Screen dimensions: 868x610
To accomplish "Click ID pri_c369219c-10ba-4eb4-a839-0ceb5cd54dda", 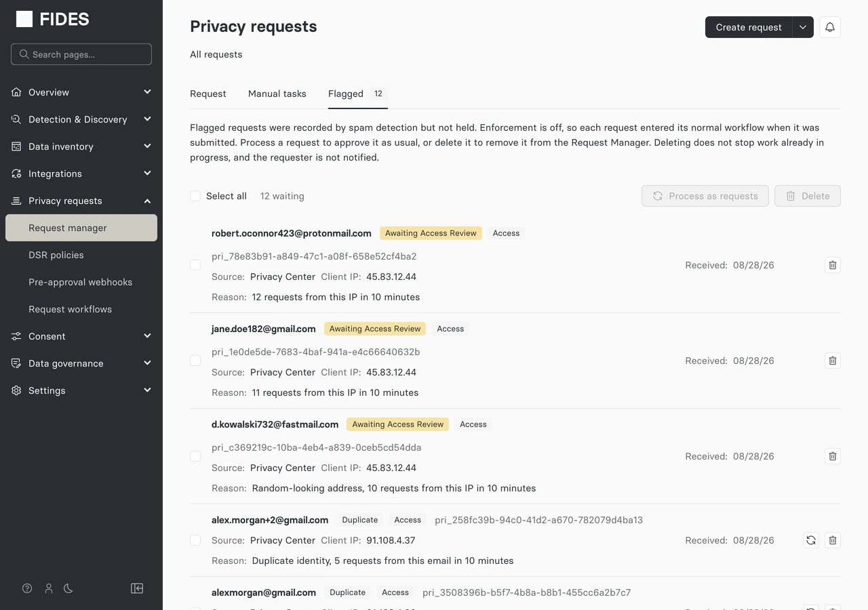I will (317, 447).
